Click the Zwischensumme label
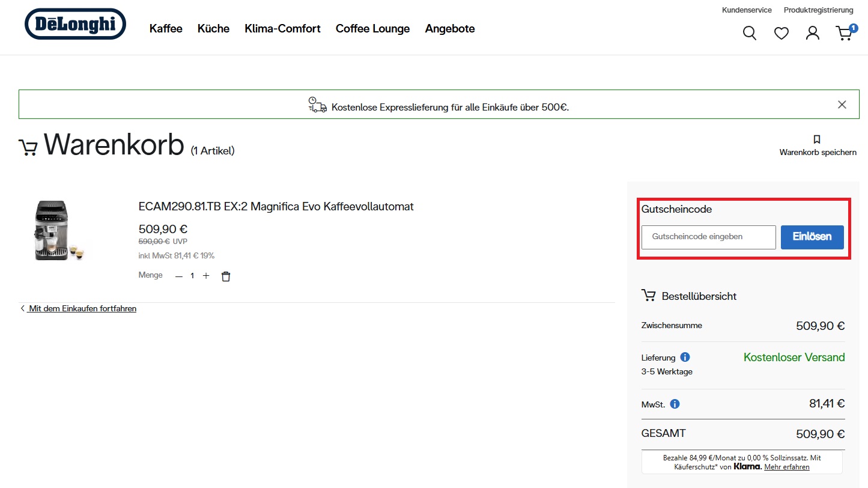 coord(672,326)
